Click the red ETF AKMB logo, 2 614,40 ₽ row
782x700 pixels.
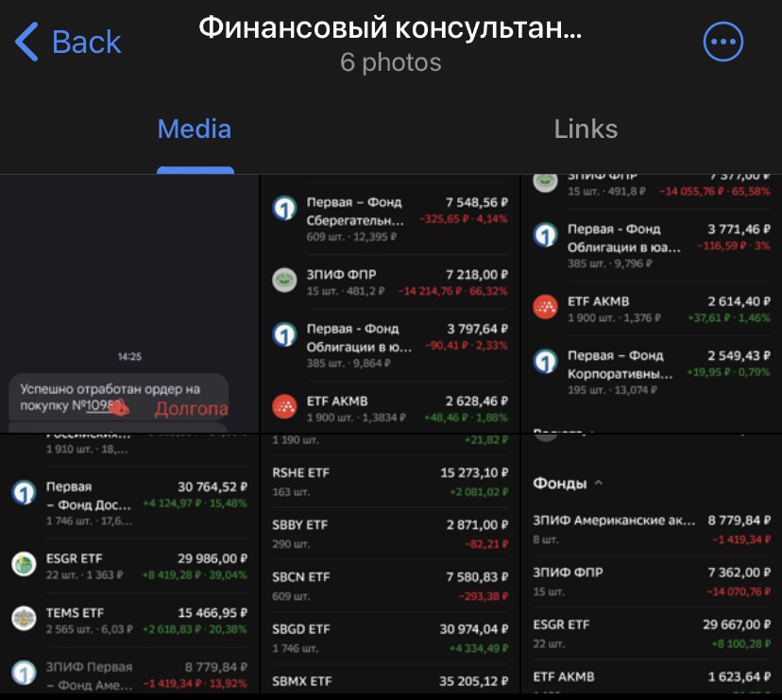546,307
